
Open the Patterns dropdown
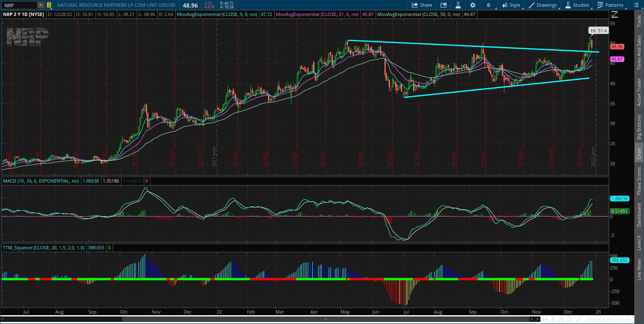point(612,5)
